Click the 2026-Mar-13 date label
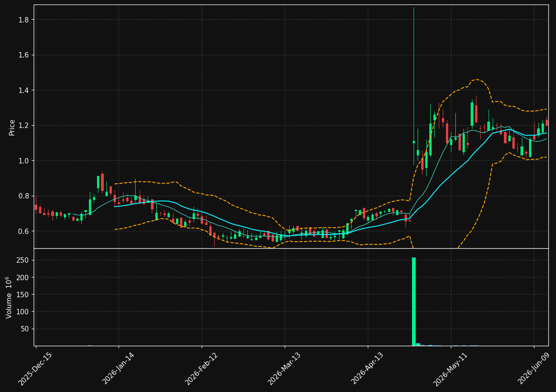Image resolution: width=556 pixels, height=392 pixels. pos(284,369)
